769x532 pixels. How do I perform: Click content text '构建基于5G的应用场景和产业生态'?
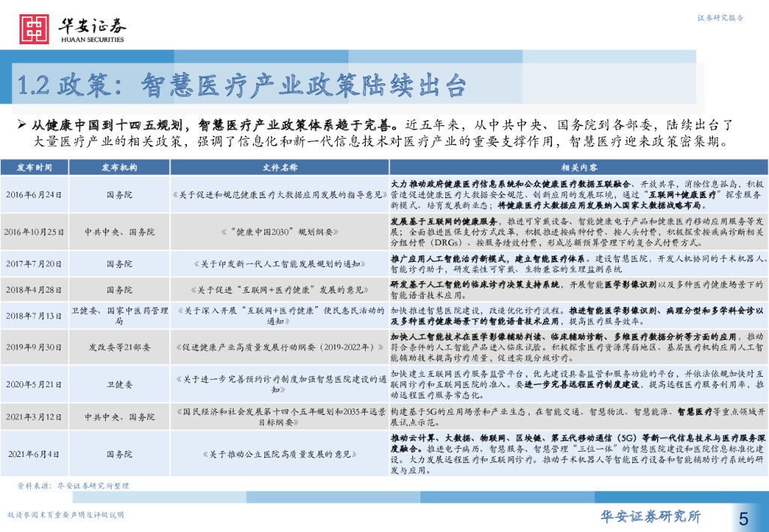(x=458, y=411)
